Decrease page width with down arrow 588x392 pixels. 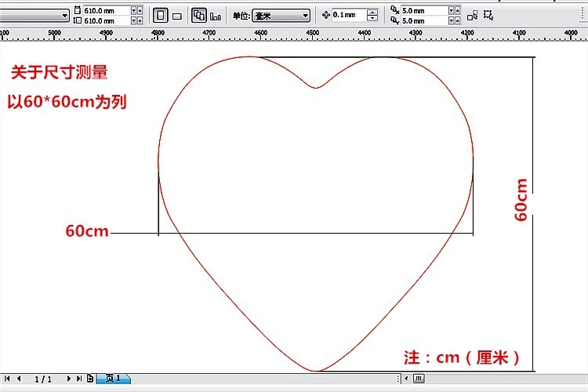(x=133, y=10)
